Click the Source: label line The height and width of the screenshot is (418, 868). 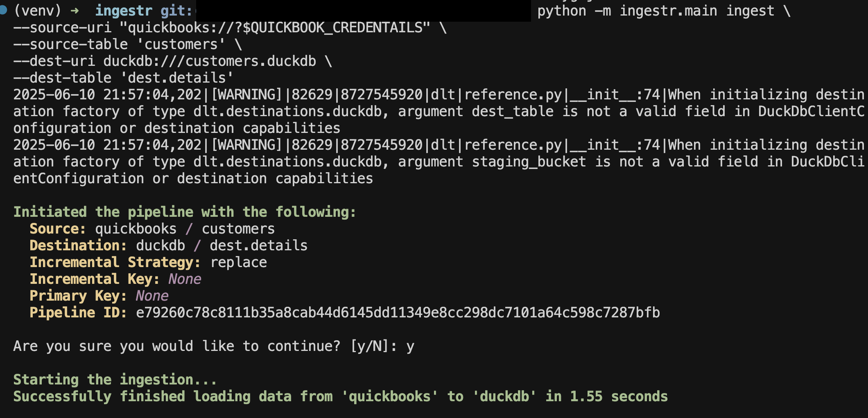152,229
